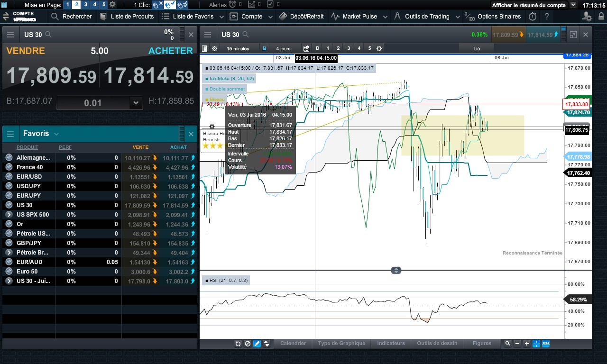
Task: Open the help question mark icon
Action: (546, 16)
